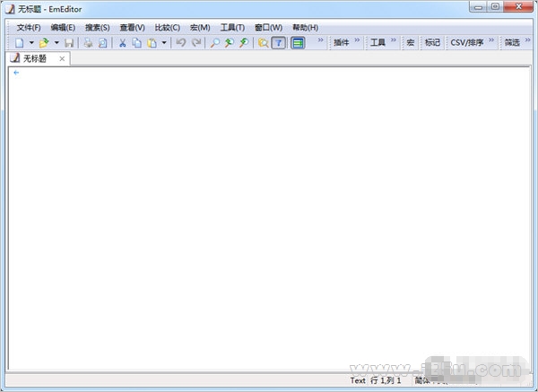Expand the Open file dropdown arrow

pyautogui.click(x=56, y=43)
